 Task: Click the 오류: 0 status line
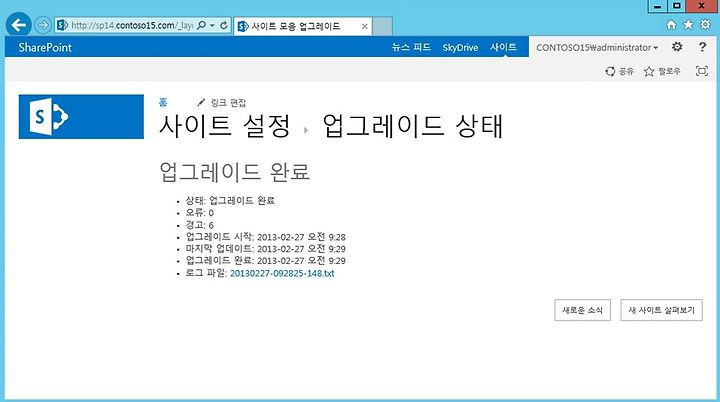click(200, 213)
